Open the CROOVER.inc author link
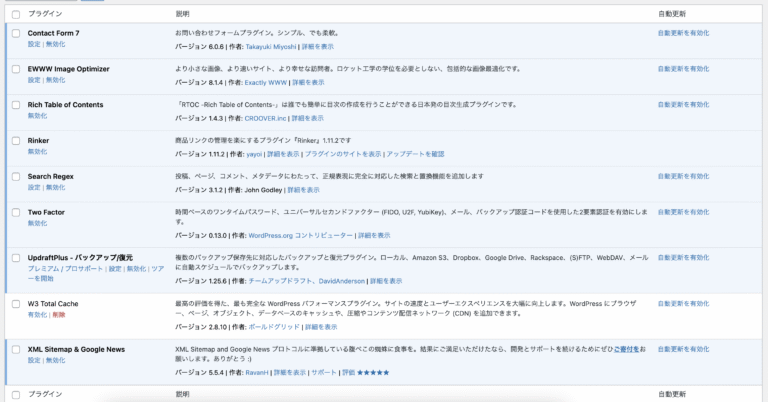Screen dimensions: 768x402 coord(265,118)
